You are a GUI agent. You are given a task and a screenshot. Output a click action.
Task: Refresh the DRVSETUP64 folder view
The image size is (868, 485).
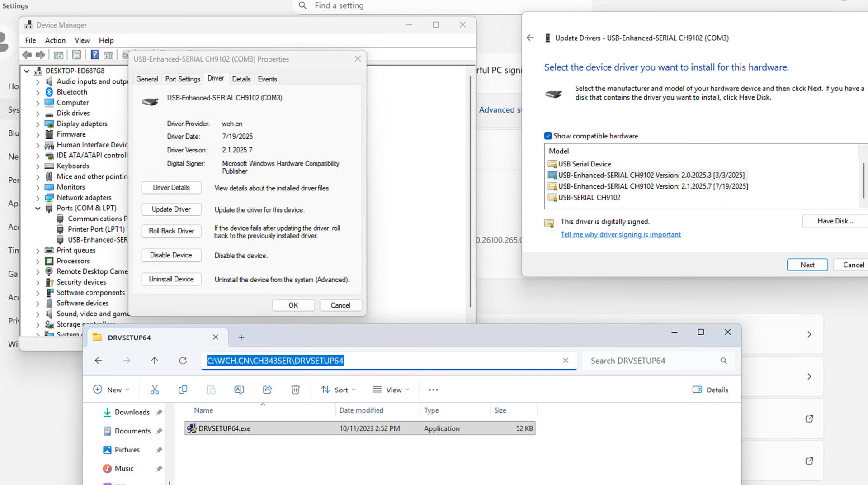click(x=183, y=361)
